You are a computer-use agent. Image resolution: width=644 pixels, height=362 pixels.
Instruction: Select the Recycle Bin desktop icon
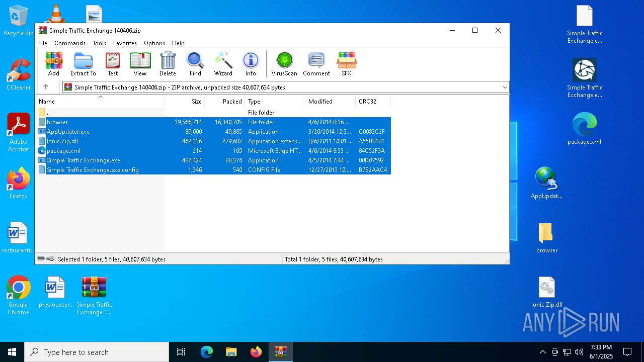(x=18, y=21)
